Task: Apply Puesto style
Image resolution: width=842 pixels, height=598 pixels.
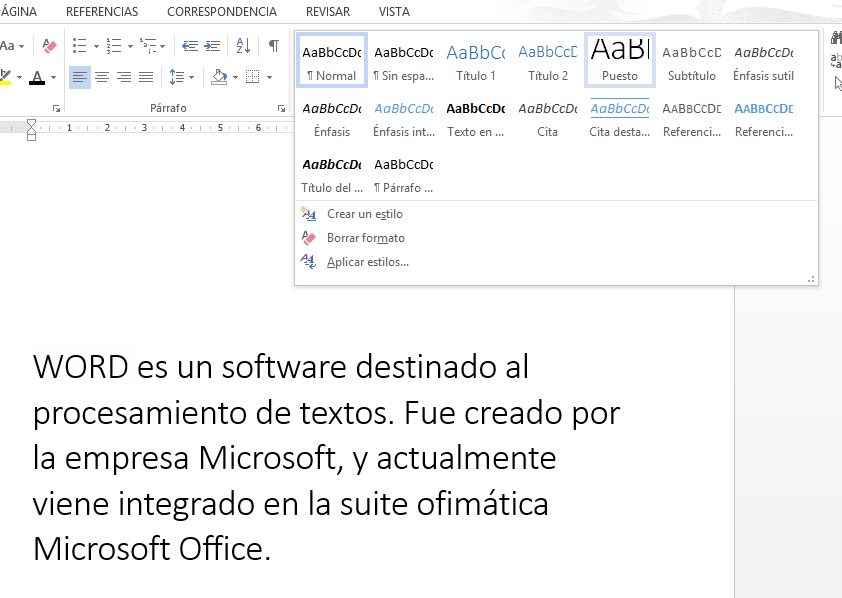Action: click(x=620, y=60)
